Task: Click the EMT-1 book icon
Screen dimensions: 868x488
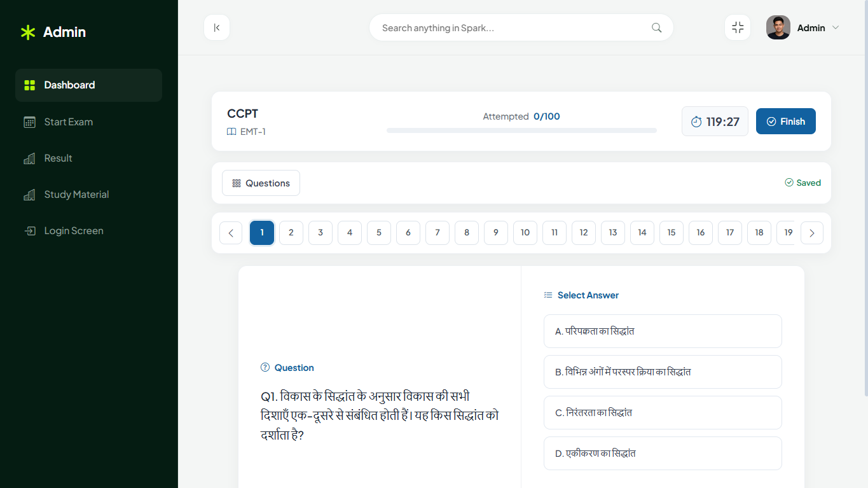Action: click(231, 132)
